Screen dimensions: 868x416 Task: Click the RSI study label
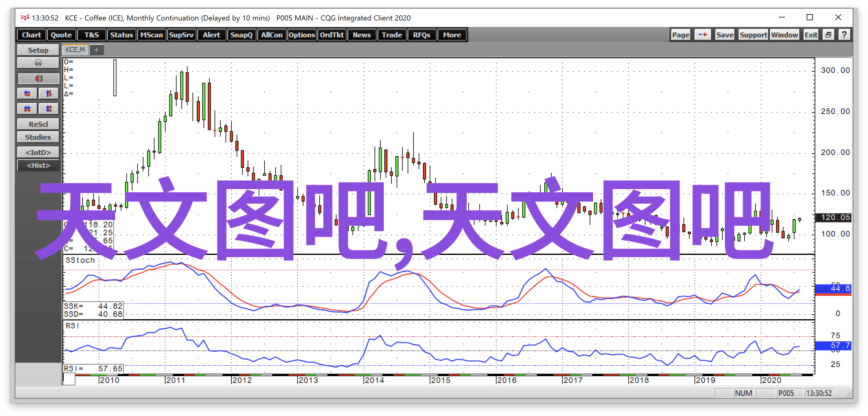point(72,326)
